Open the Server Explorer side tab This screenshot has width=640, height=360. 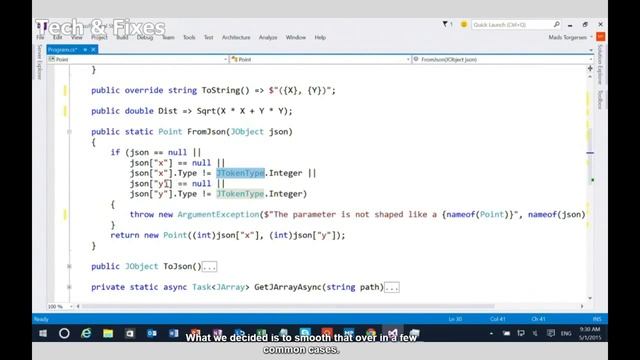click(40, 62)
